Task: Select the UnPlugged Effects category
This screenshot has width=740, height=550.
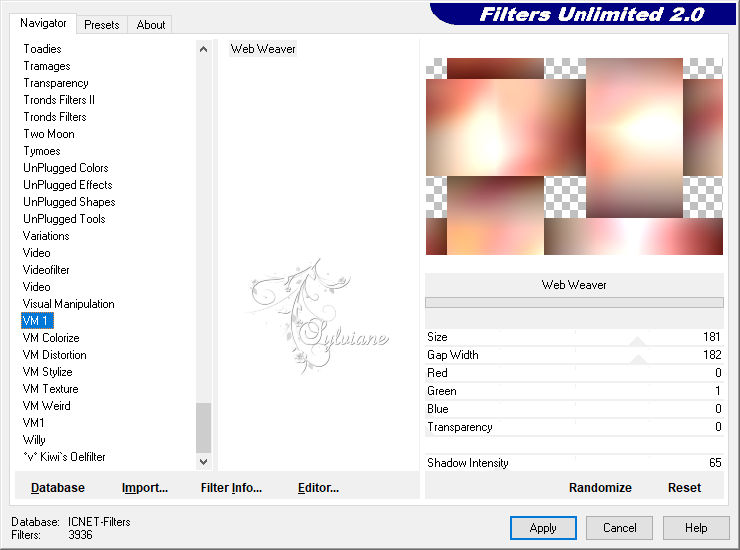Action: tap(67, 185)
